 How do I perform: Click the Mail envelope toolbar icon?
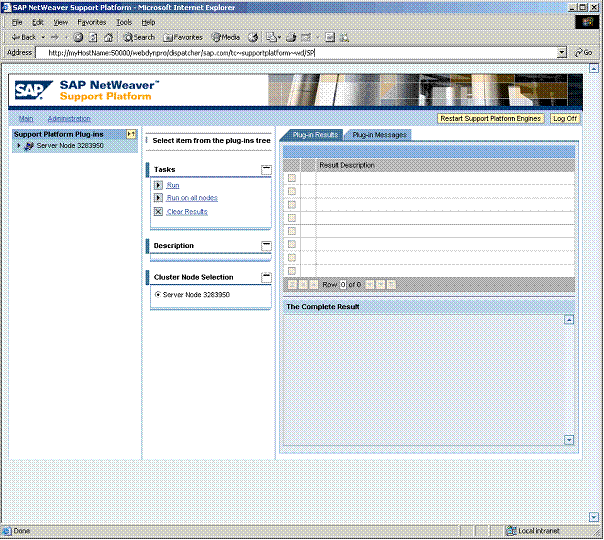(272, 37)
